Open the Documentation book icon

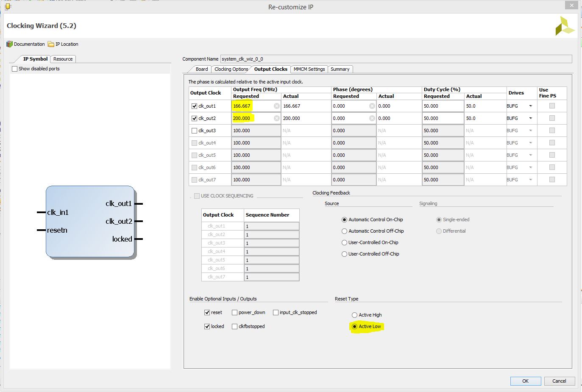point(9,44)
